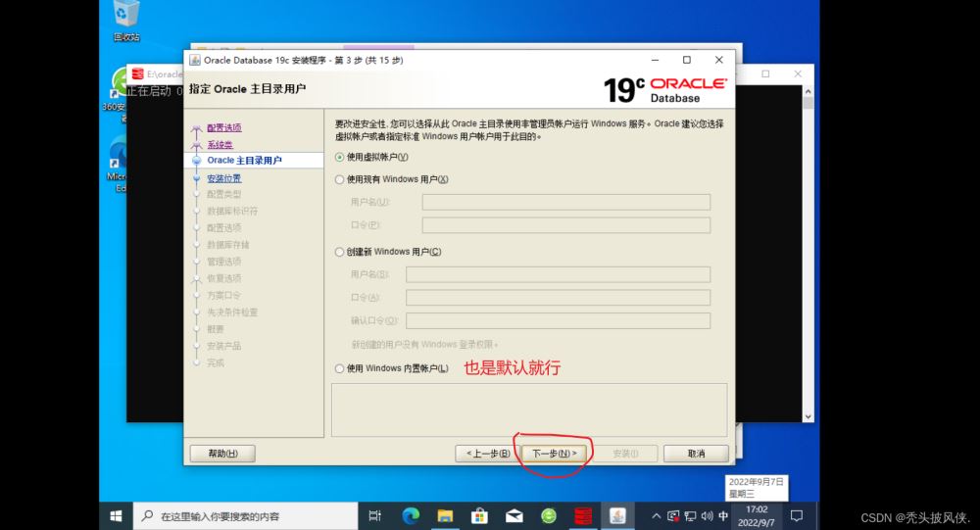Open the 安装位置 step link
The width and height of the screenshot is (980, 530).
click(223, 178)
